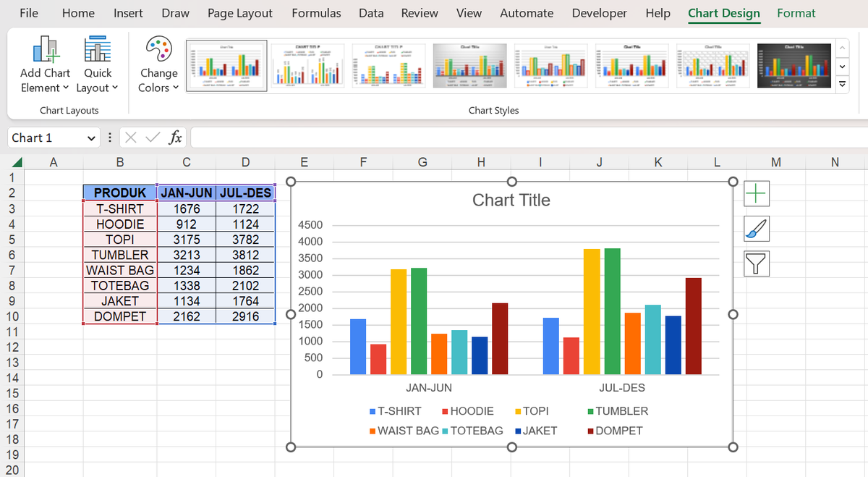Select the WAIST BAG cell

tap(120, 270)
